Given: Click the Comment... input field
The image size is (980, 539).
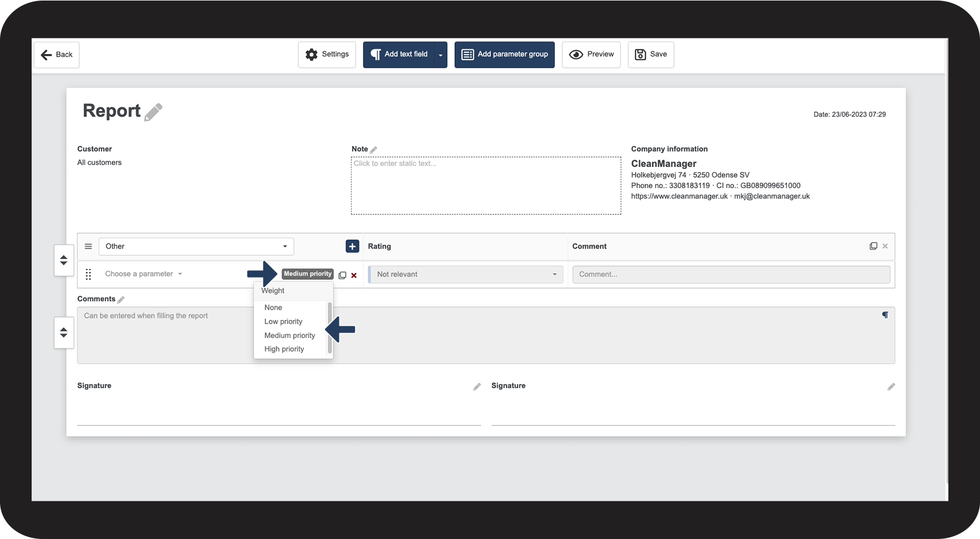Looking at the screenshot, I should (731, 274).
